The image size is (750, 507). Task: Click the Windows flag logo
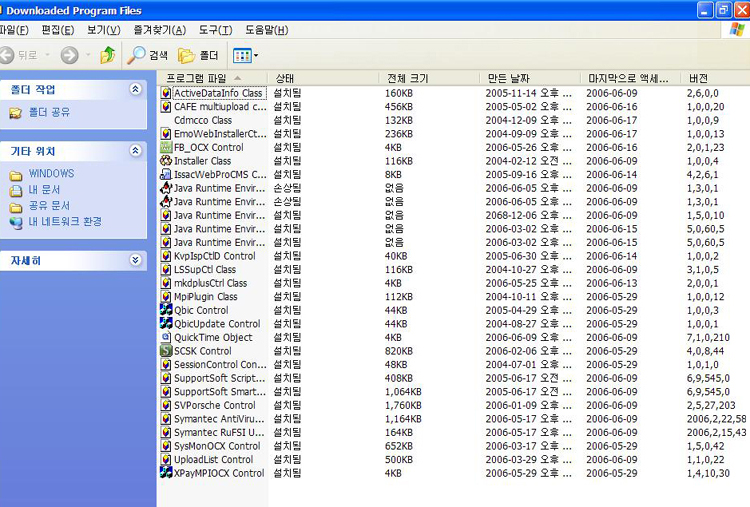(737, 30)
